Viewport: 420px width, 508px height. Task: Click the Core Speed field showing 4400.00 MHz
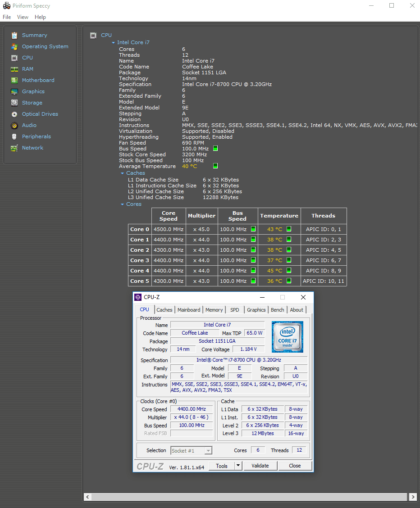coord(192,409)
